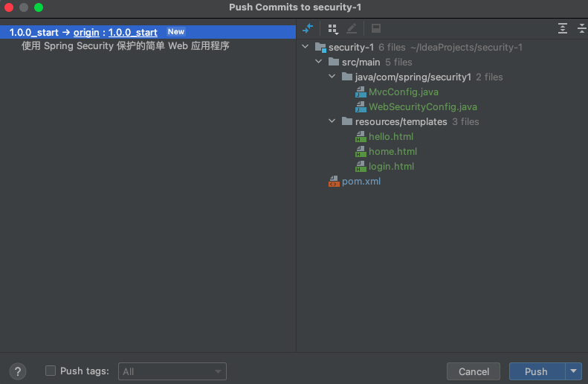Open the Group By toolbar menu
Image resolution: width=588 pixels, height=384 pixels.
click(332, 29)
